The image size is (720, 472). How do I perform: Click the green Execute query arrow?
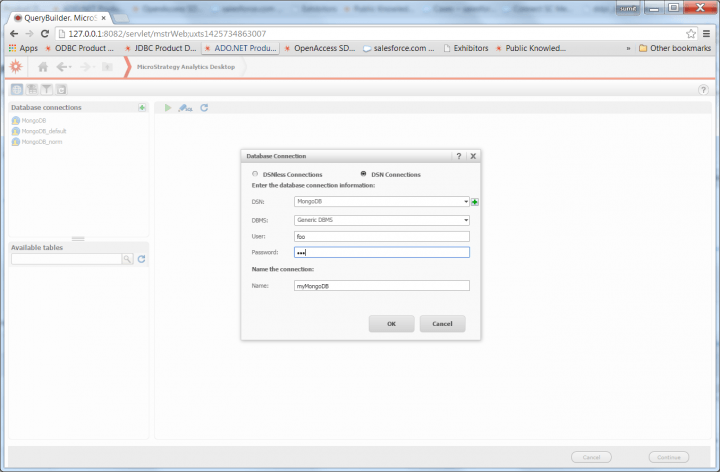(x=168, y=107)
